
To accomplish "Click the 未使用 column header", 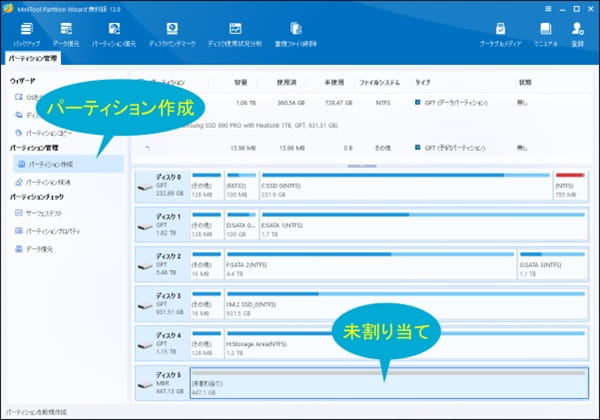I will tap(334, 82).
